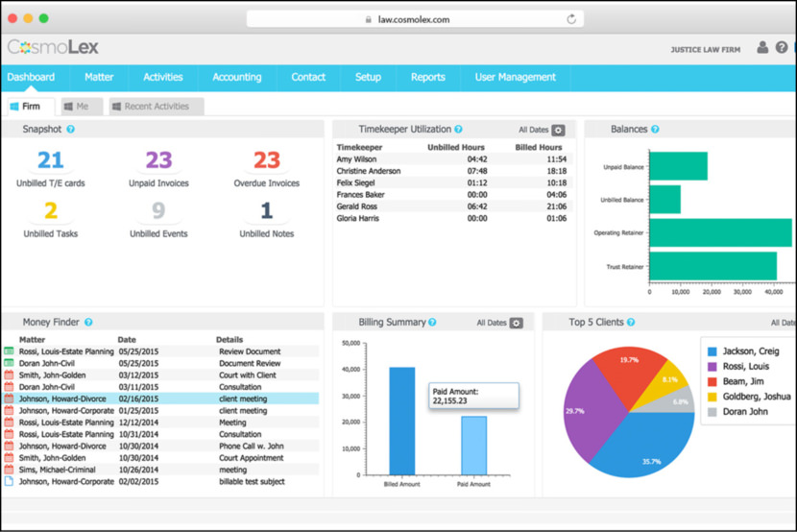Click calendar icon for Rossi 12/12/2014 row
This screenshot has width=797, height=532.
tap(9, 423)
